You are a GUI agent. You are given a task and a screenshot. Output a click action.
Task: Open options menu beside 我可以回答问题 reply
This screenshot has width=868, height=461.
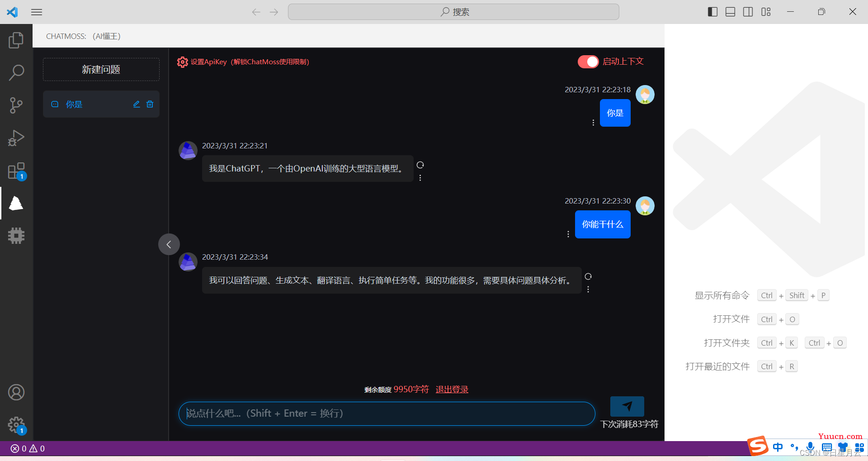click(588, 290)
